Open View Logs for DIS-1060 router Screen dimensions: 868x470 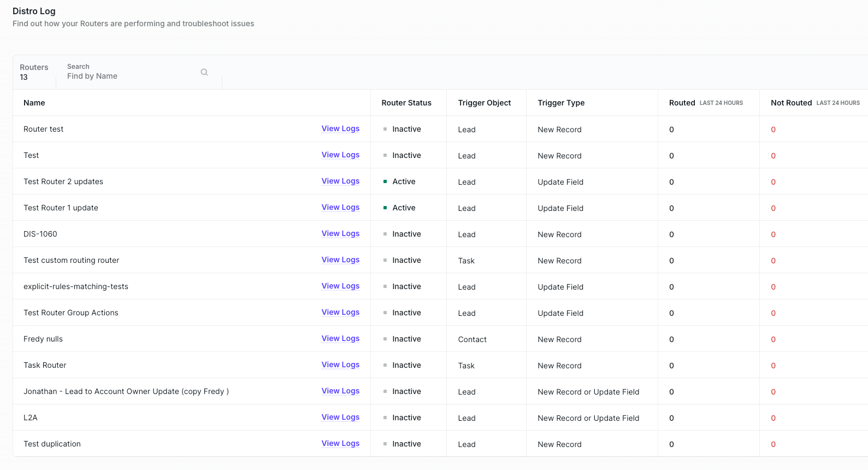340,233
